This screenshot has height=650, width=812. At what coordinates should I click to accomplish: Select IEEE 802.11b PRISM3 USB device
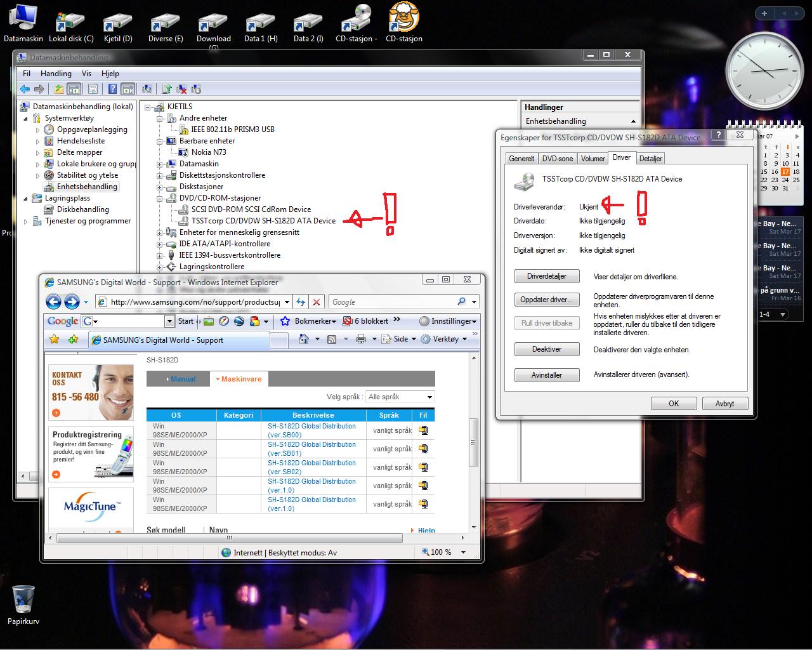coord(233,129)
